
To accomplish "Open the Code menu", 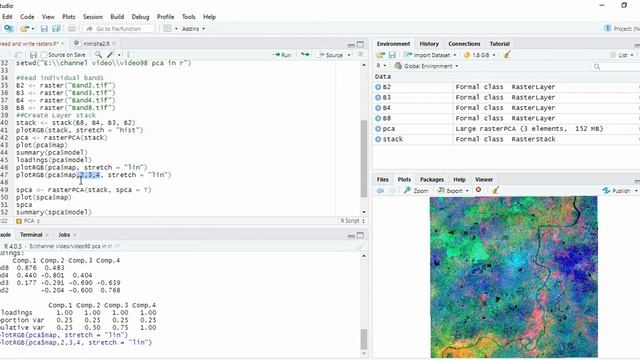I will (x=27, y=17).
